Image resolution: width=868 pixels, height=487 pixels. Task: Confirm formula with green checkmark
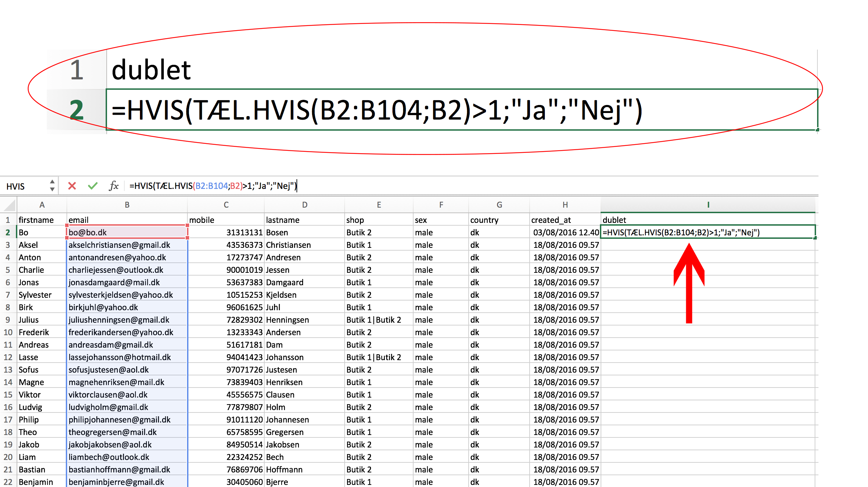pos(92,186)
